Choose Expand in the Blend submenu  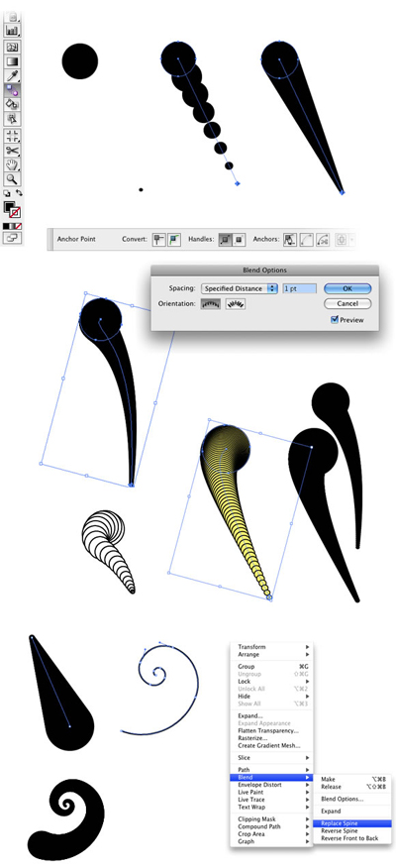(x=352, y=812)
